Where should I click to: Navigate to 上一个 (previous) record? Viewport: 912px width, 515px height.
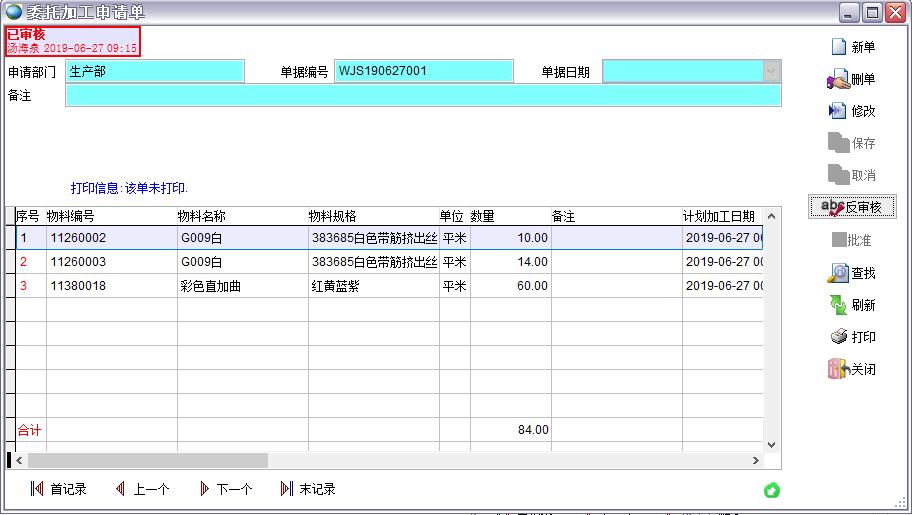[x=121, y=489]
